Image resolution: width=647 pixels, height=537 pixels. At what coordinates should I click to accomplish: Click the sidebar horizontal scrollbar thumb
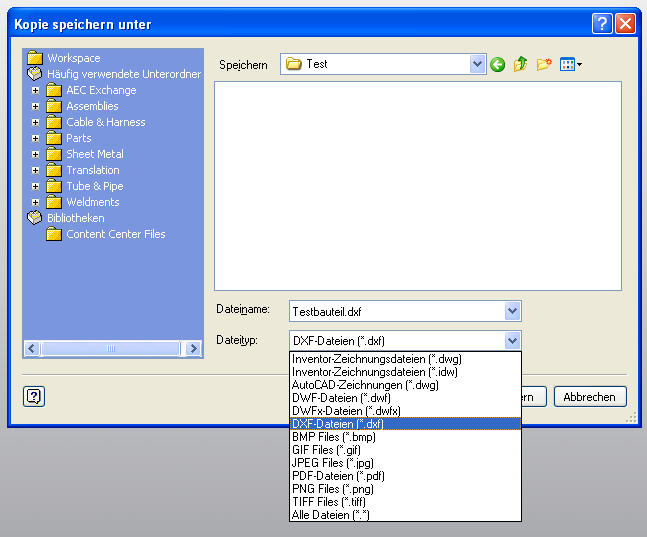[110, 349]
